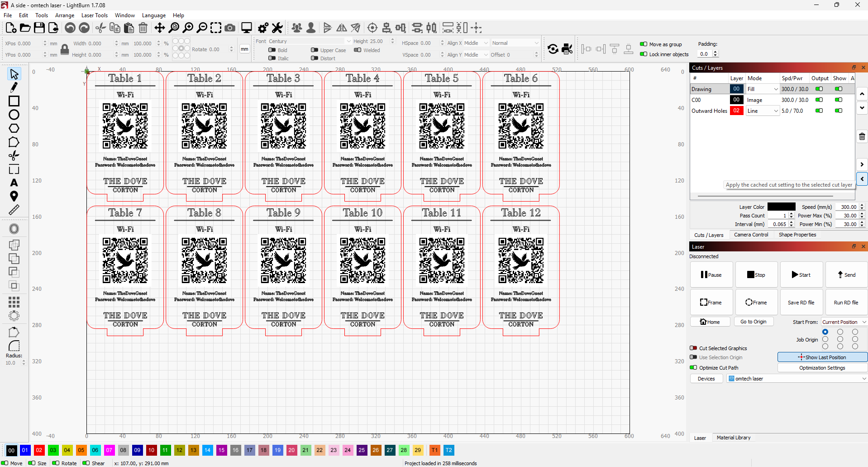Click the Save file icon
The width and height of the screenshot is (868, 467).
39,28
